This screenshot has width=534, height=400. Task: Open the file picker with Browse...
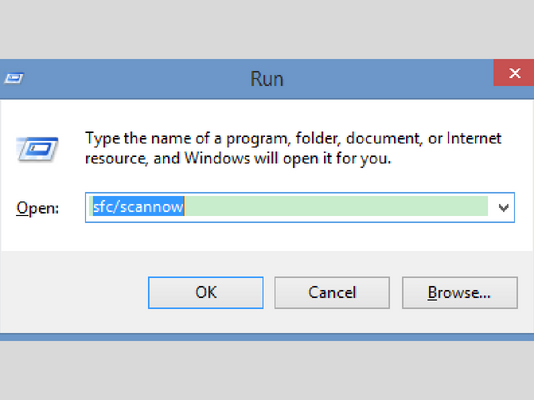[460, 292]
